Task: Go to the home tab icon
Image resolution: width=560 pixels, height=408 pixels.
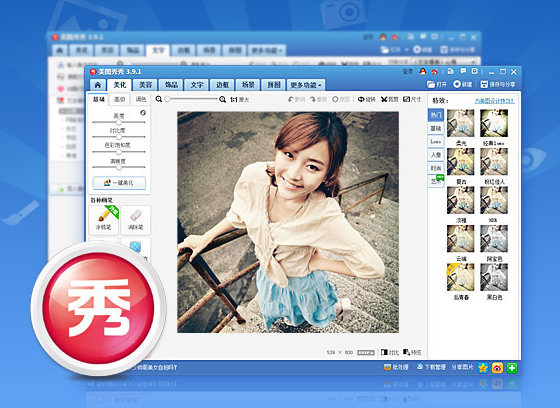Action: [98, 85]
